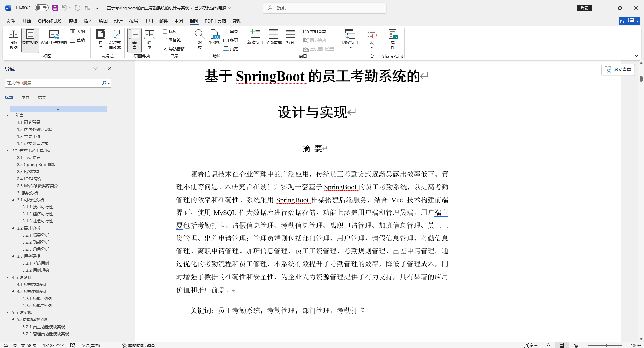
Task: Click accessibility status '辅助功能: 调查'
Action: [x=139, y=345]
